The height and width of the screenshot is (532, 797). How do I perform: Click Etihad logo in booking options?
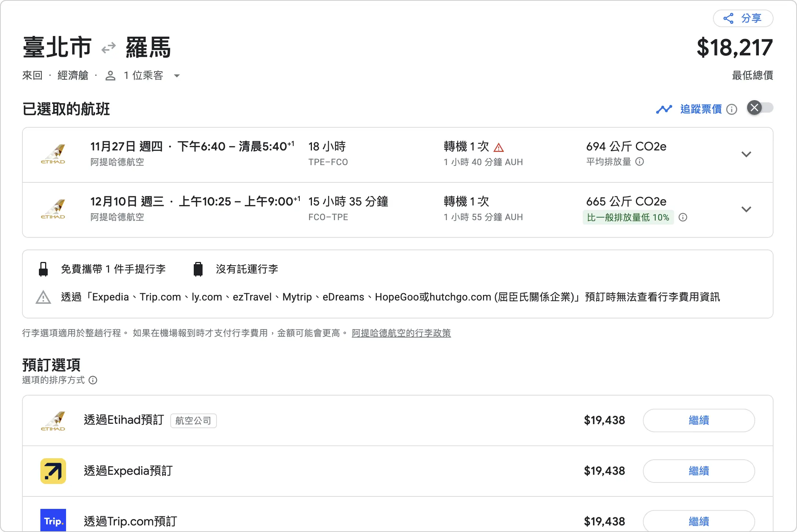coord(53,421)
